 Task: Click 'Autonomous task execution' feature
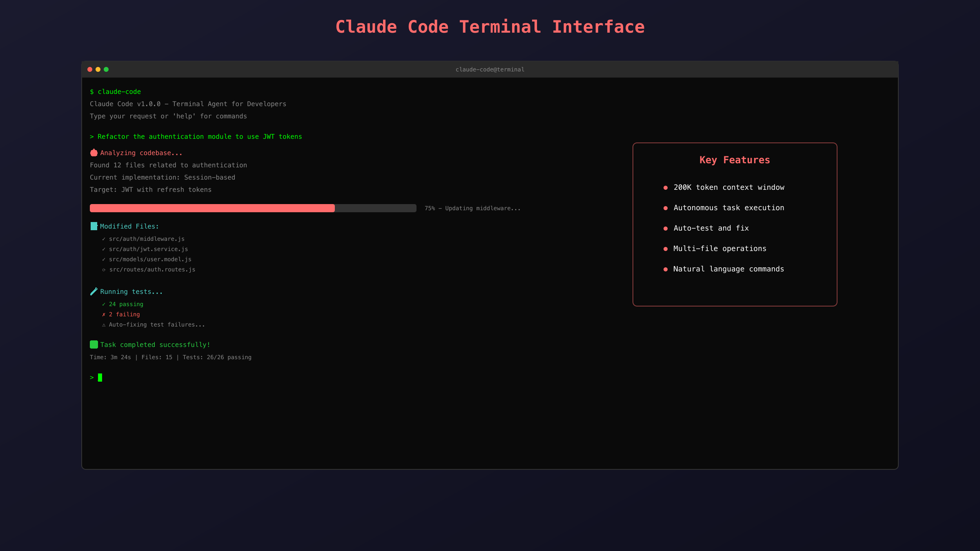pos(729,208)
